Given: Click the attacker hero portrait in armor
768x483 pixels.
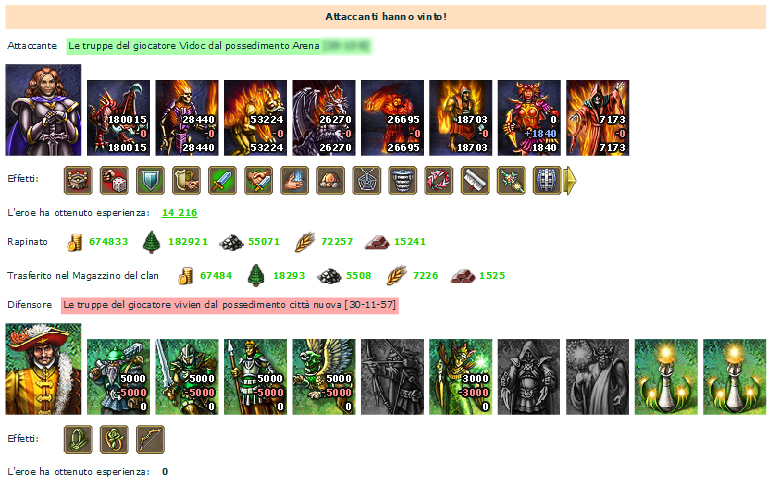Looking at the screenshot, I should [43, 110].
